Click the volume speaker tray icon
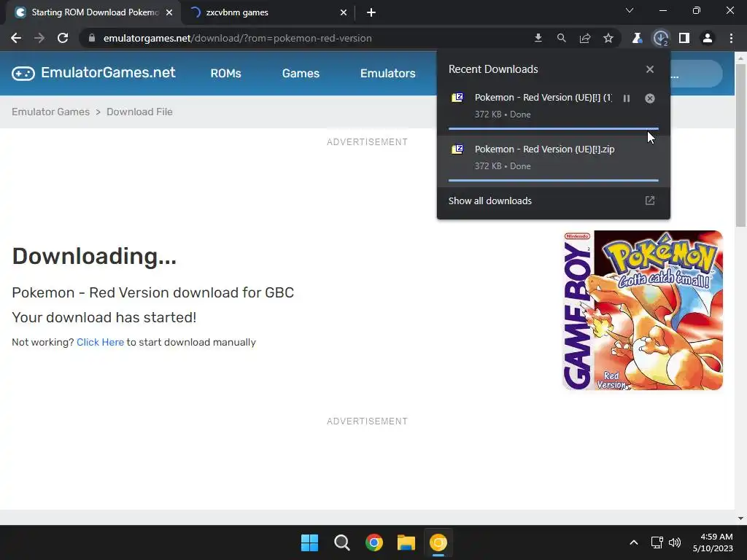This screenshot has height=560, width=747. click(675, 542)
